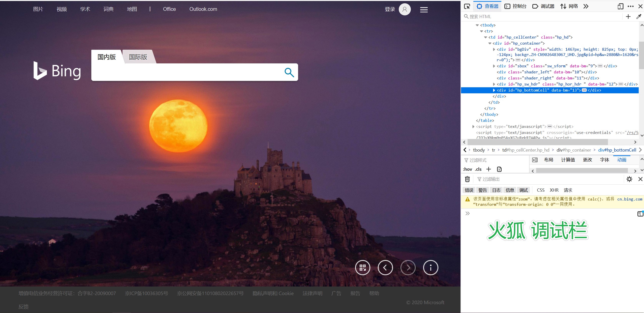Add a new style rule with plus icon

(488, 169)
